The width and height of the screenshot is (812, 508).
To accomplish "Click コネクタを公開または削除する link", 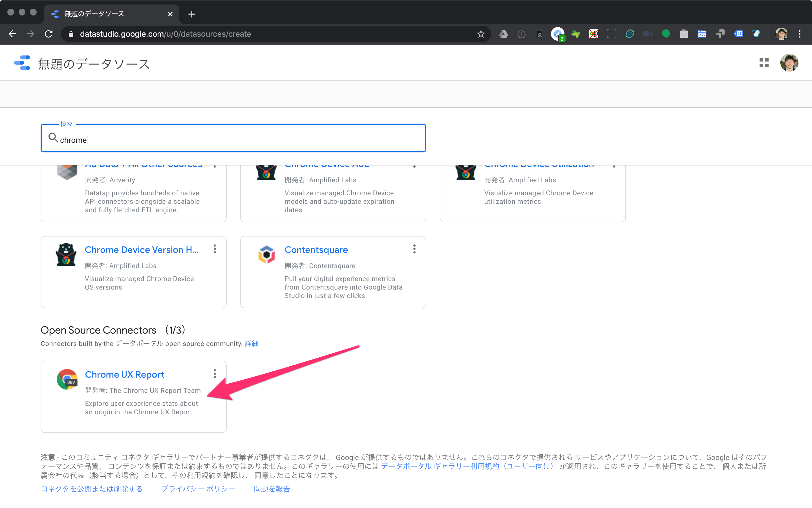I will point(92,489).
